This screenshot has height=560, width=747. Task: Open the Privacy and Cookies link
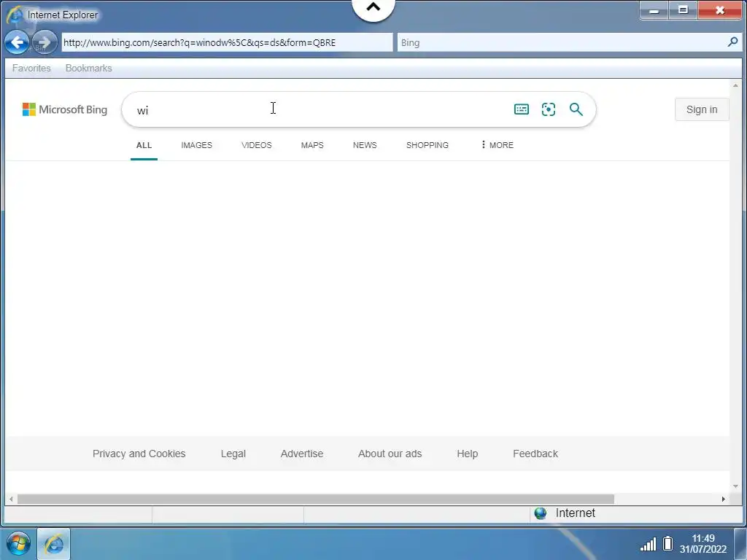139,454
